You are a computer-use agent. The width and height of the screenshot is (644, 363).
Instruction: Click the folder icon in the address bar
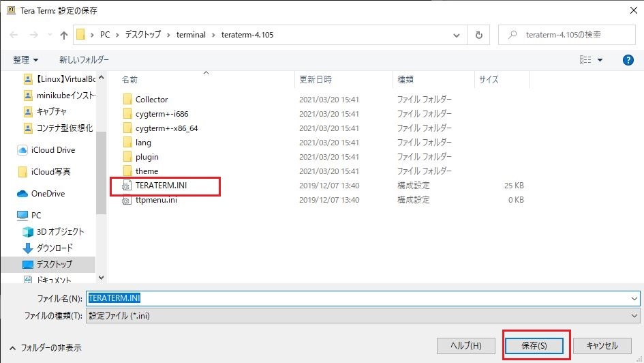click(x=81, y=35)
